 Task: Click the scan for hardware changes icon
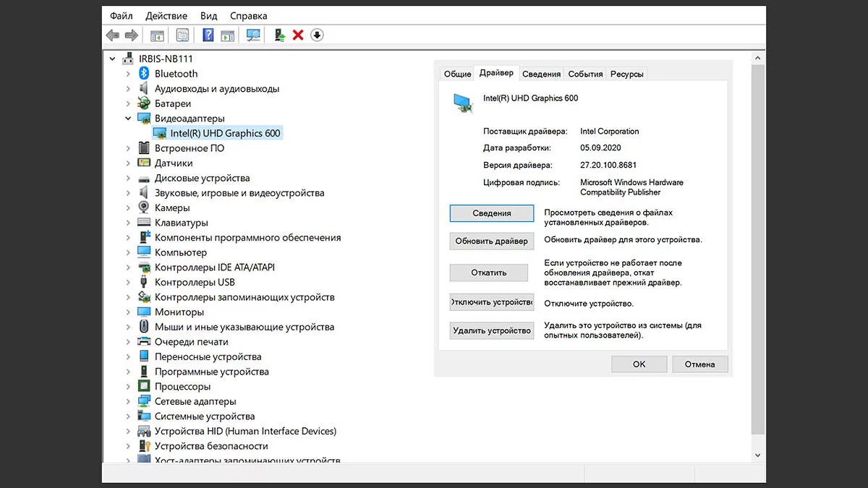click(x=253, y=35)
